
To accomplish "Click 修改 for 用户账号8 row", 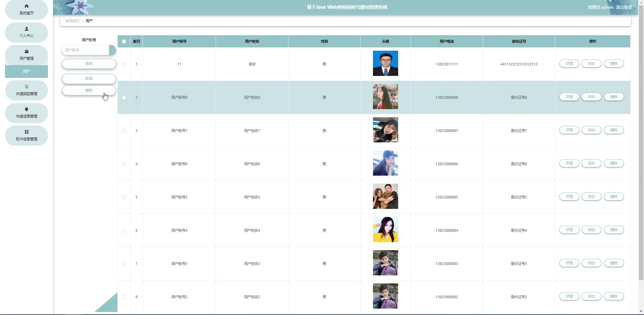I will (591, 97).
